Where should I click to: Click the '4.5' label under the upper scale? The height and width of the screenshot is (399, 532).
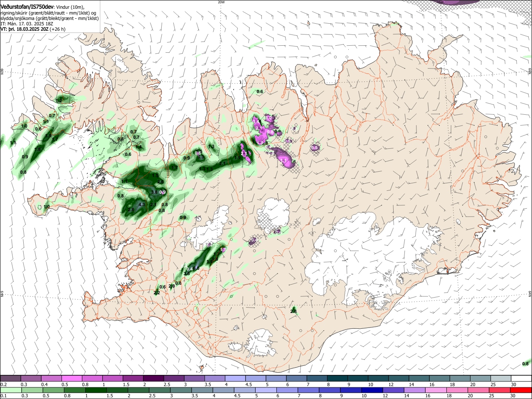pos(249,385)
